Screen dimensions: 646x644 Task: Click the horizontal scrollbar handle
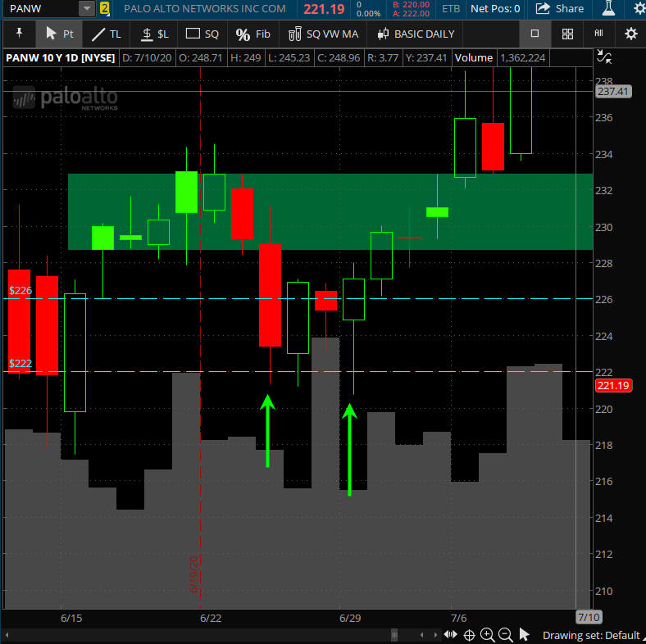click(x=394, y=635)
